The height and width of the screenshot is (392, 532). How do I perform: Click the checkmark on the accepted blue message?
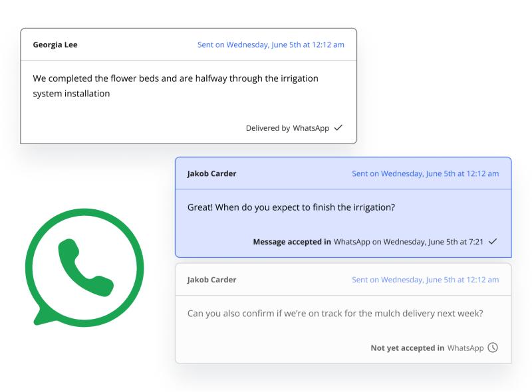click(493, 242)
